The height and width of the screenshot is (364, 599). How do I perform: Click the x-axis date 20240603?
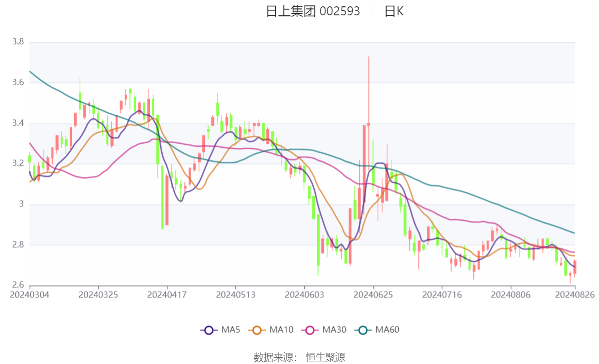click(x=304, y=295)
